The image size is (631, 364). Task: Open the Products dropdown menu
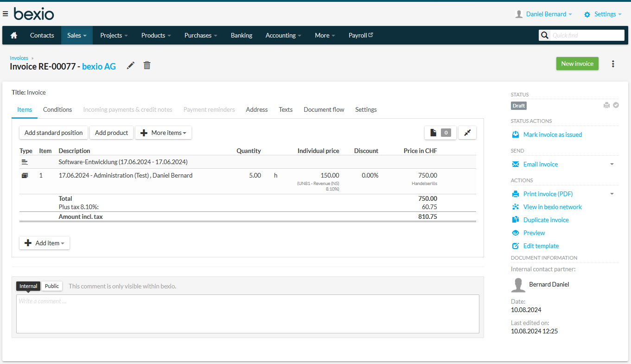coord(156,35)
